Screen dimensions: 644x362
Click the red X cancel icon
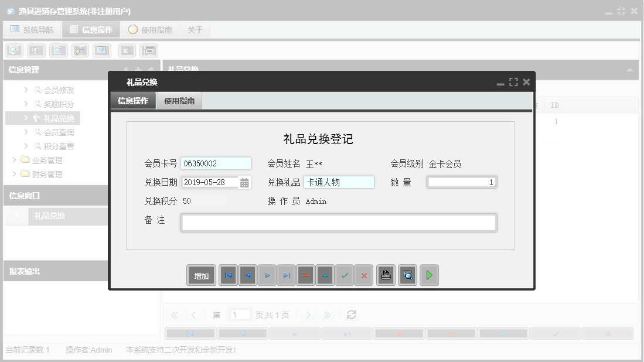coord(364,275)
